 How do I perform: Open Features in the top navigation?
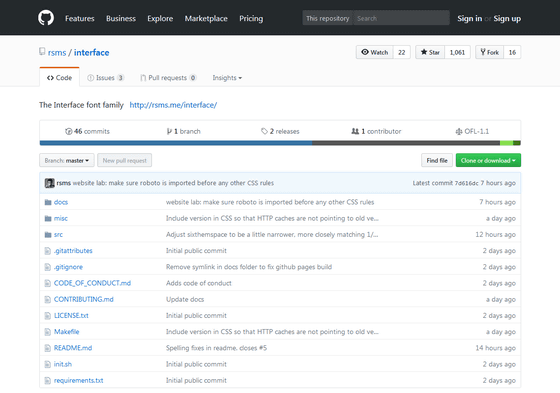(x=80, y=18)
